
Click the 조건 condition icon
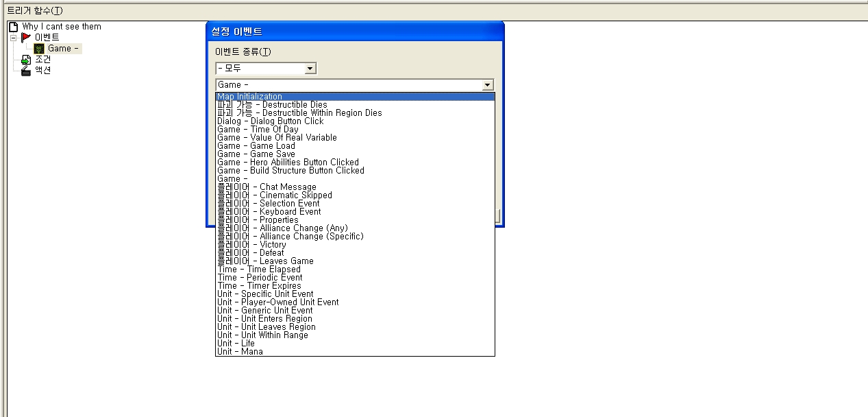26,60
